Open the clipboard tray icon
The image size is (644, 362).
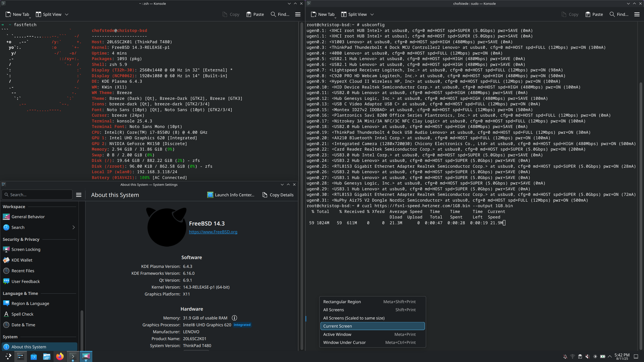pos(580,356)
